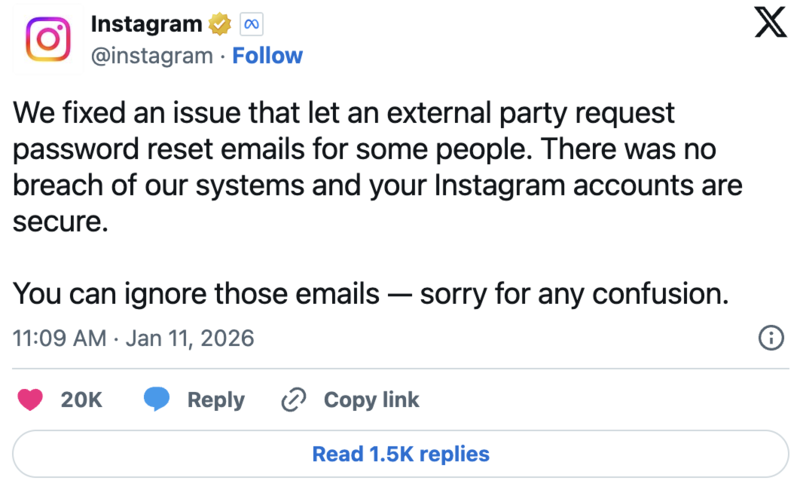Open the info circle icon
The width and height of the screenshot is (800, 493).
click(771, 338)
